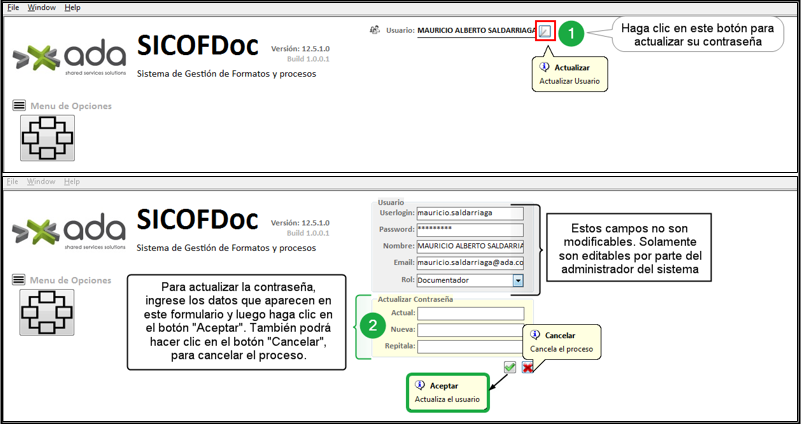801x424 pixels.
Task: Click the Userlogin text field
Action: point(469,213)
